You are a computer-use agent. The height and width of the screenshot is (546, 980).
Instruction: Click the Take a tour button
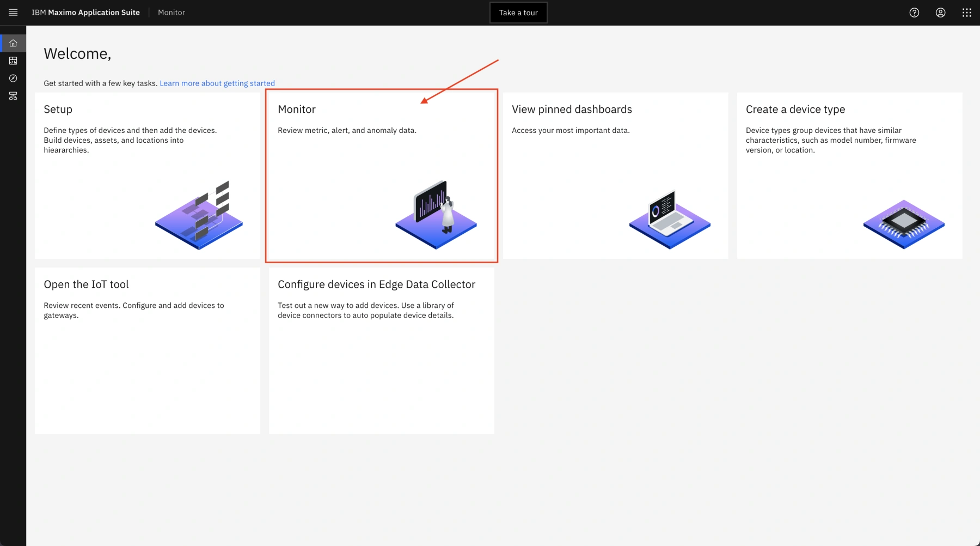518,13
